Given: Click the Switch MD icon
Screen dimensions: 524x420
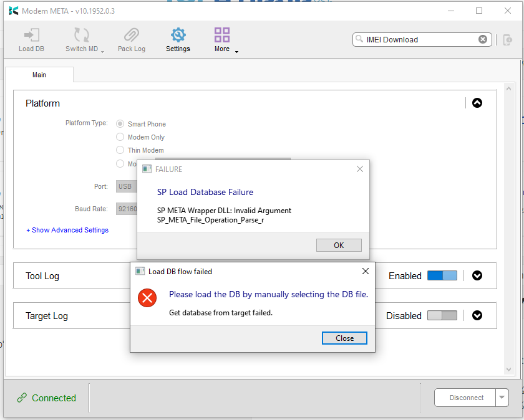Looking at the screenshot, I should click(x=82, y=35).
